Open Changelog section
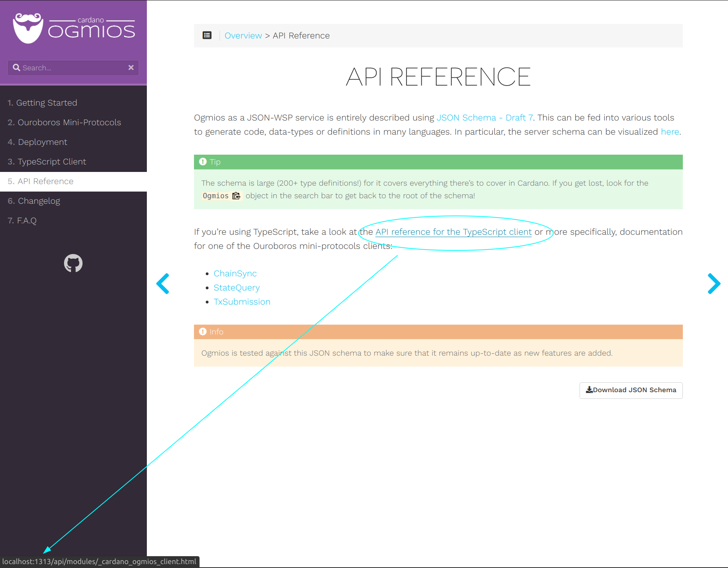Viewport: 728px width, 568px height. pos(73,201)
